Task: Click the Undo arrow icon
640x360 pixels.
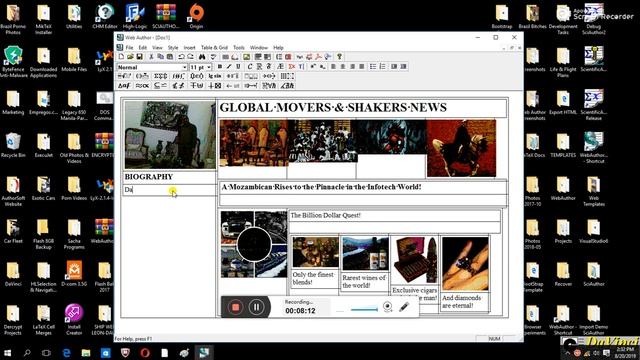Action: pos(181,56)
